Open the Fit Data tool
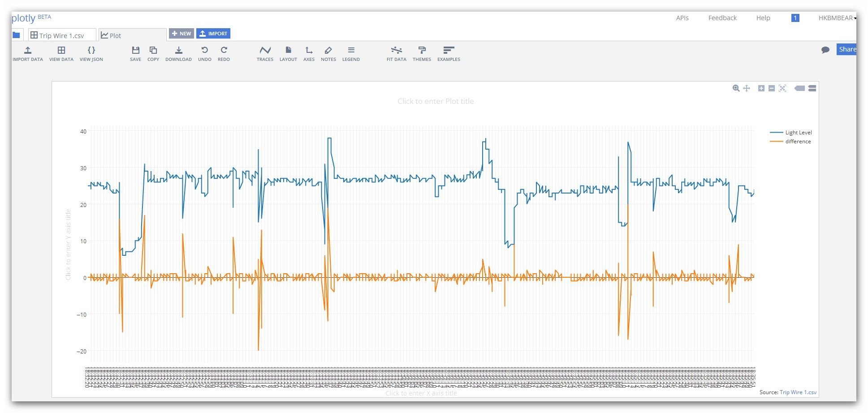The image size is (868, 413). [x=396, y=53]
